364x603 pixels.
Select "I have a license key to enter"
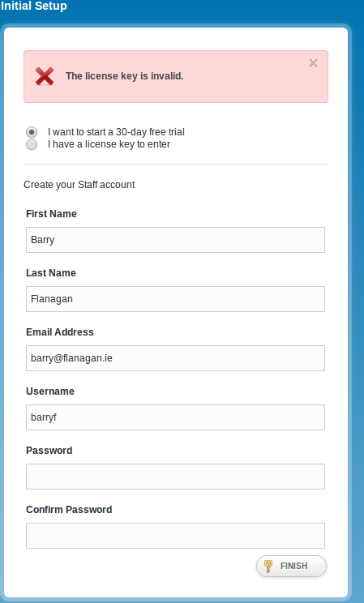[32, 144]
